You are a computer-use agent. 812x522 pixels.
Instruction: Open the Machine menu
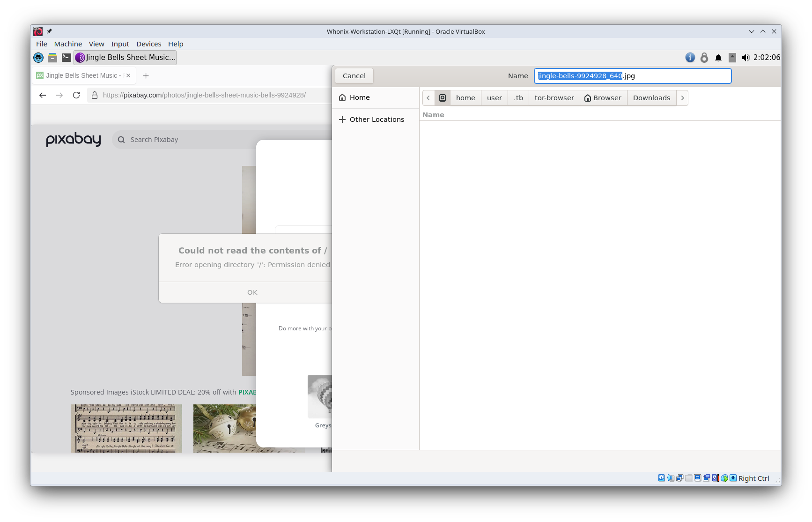tap(68, 44)
